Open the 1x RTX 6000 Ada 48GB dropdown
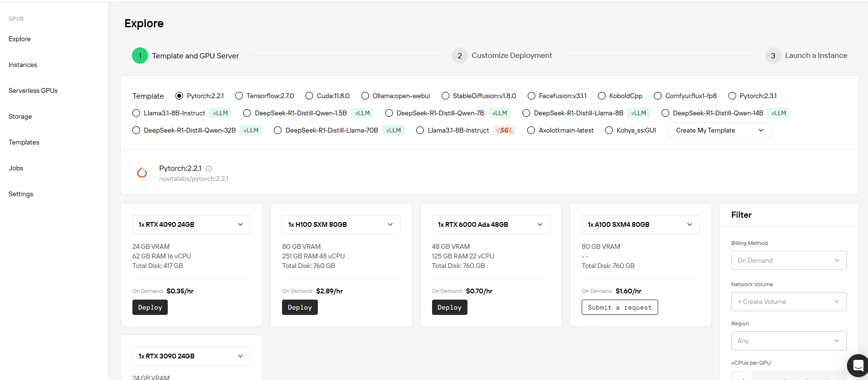 pos(491,224)
